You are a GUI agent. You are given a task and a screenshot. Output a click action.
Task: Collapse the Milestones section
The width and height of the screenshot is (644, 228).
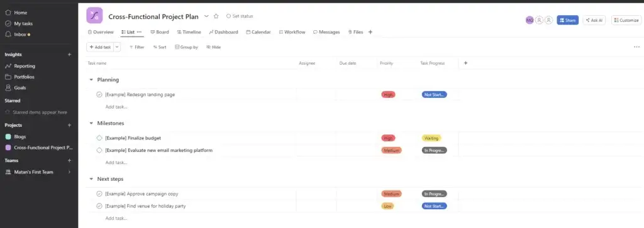(91, 124)
